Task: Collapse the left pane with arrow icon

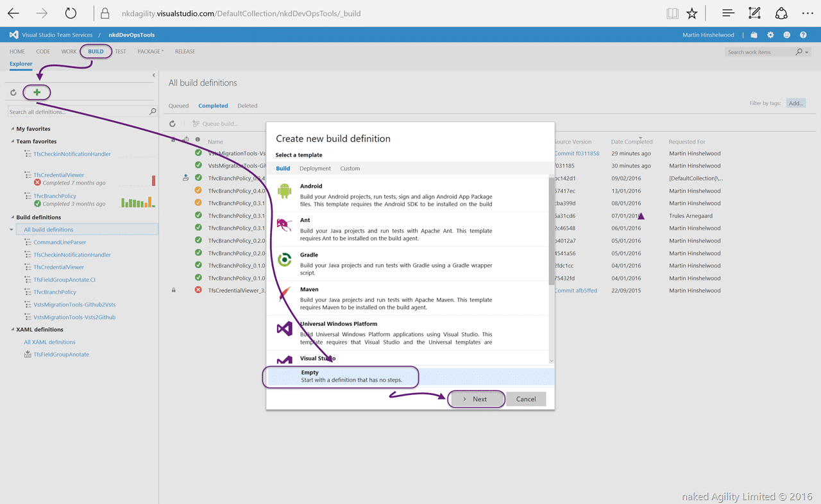Action: pyautogui.click(x=154, y=76)
